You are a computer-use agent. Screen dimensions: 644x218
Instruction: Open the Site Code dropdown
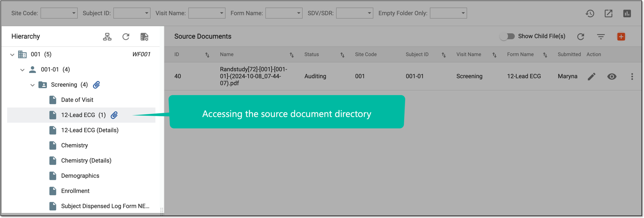pos(59,13)
